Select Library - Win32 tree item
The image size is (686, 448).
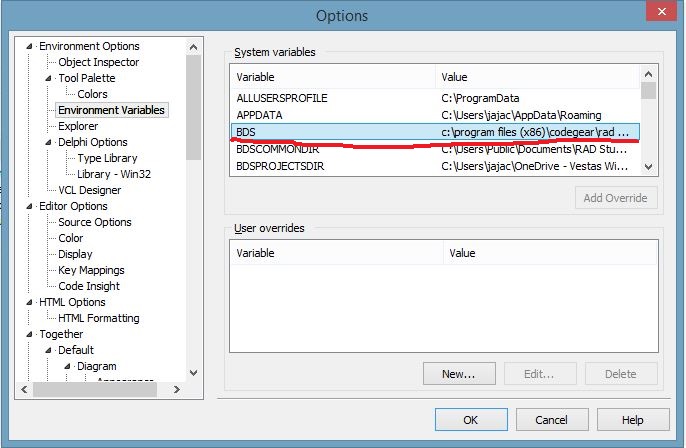point(113,174)
